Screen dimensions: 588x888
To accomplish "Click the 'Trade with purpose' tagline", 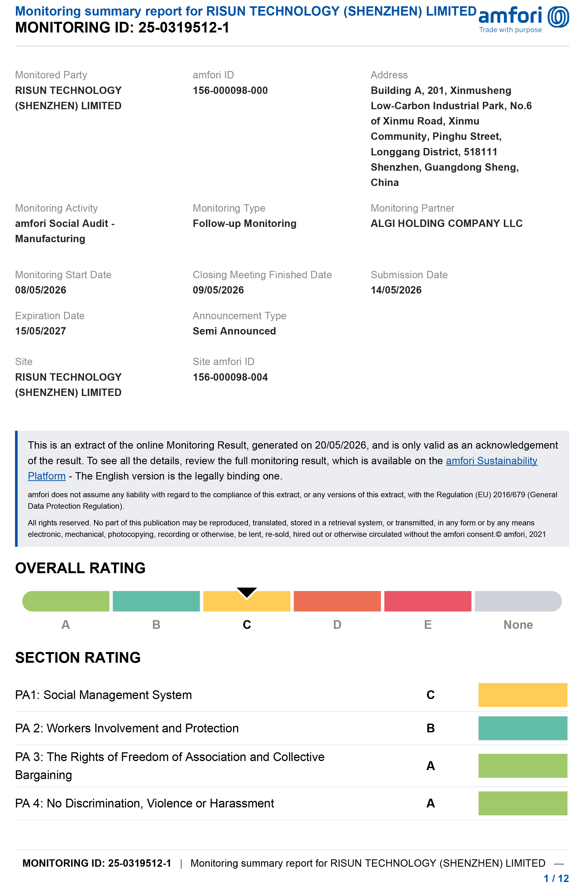I will (x=510, y=29).
